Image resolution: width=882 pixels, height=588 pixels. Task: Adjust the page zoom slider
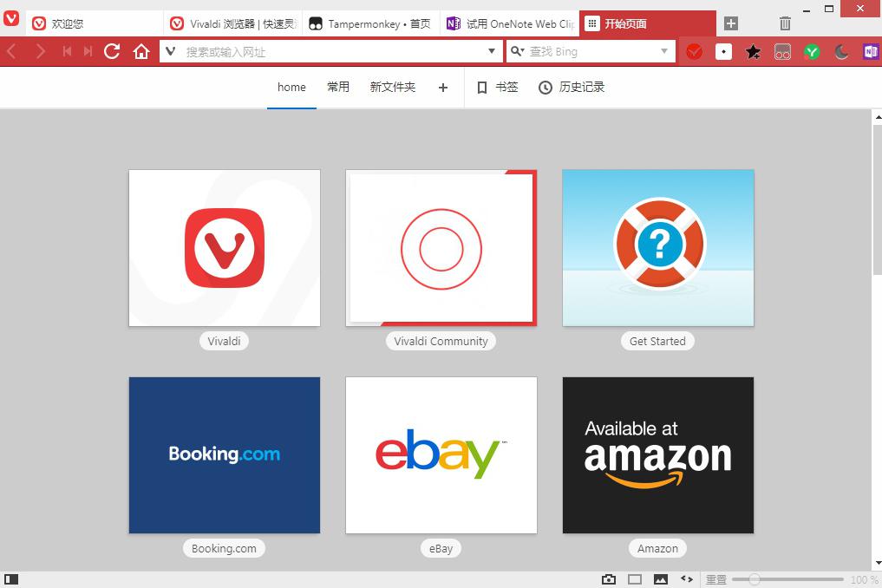pyautogui.click(x=787, y=579)
